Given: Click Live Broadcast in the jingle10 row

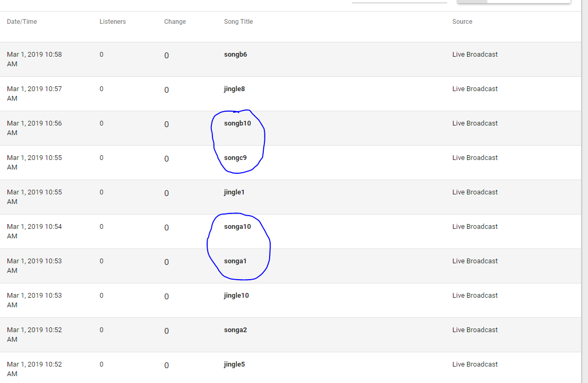Looking at the screenshot, I should 475,296.
